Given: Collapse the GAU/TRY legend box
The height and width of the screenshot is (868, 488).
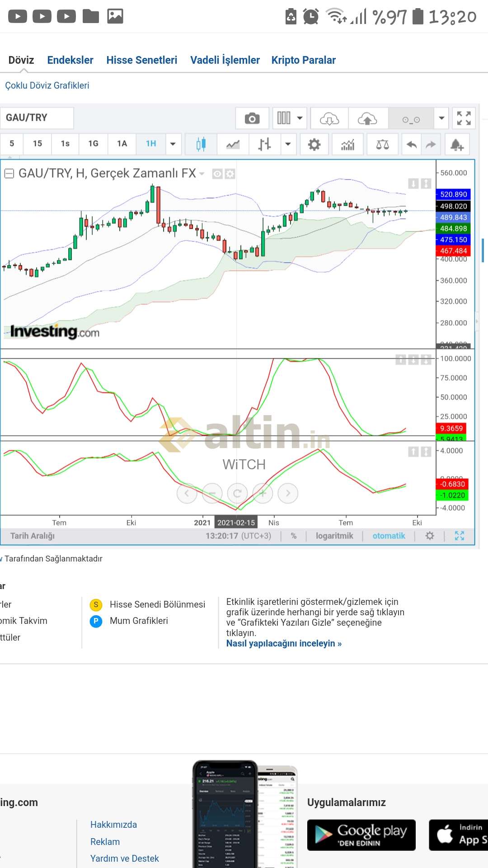Looking at the screenshot, I should (9, 174).
